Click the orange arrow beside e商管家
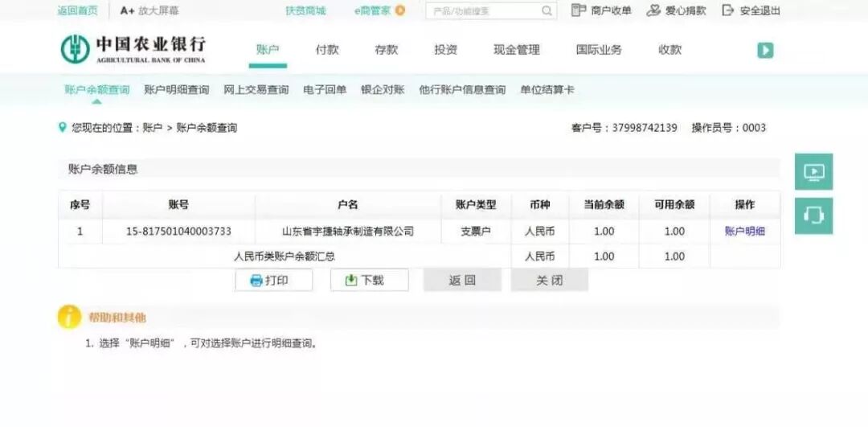The width and height of the screenshot is (868, 427). click(400, 10)
